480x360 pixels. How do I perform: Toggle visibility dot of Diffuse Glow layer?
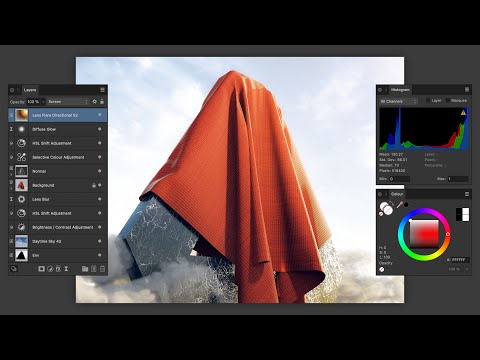pyautogui.click(x=99, y=129)
